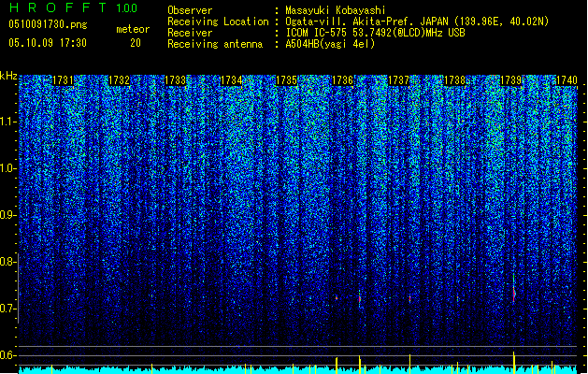Click the date stamp 05.10.09 17:30
This screenshot has width=588, height=374.
[48, 43]
